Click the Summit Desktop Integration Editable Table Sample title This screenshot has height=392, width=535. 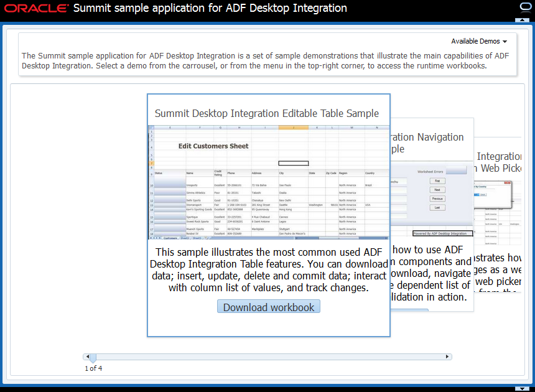(x=266, y=113)
